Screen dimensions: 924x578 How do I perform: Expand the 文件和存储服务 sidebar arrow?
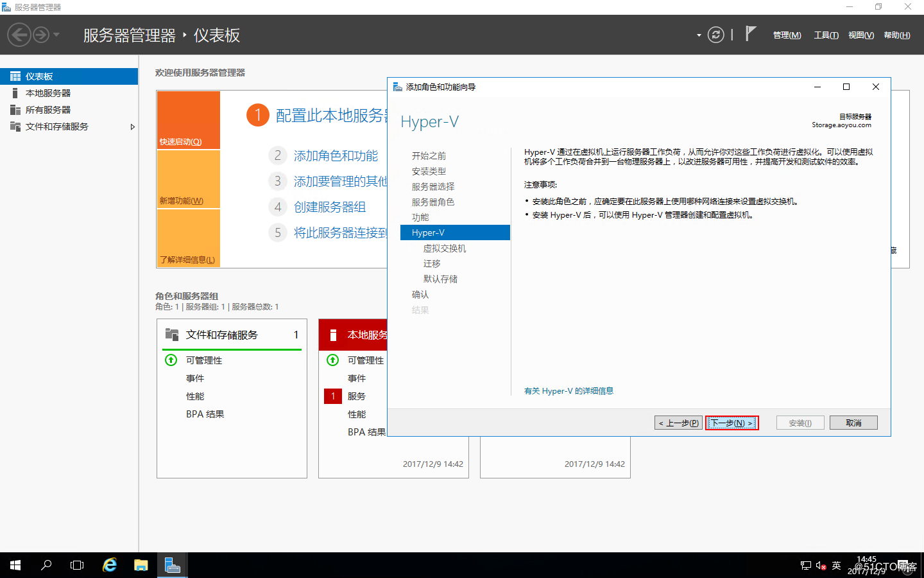pyautogui.click(x=133, y=127)
